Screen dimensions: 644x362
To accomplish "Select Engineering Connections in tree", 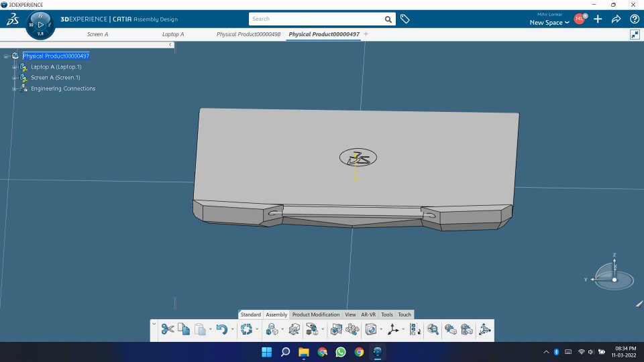I will coord(63,88).
